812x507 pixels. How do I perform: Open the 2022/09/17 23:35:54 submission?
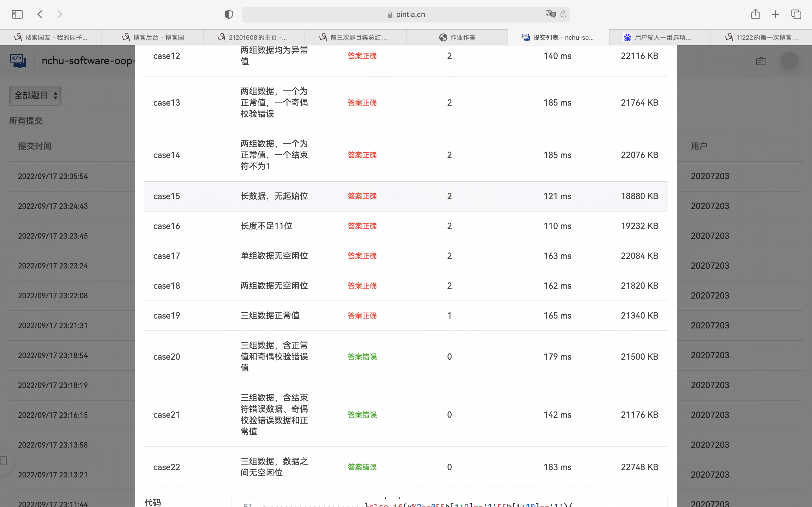pyautogui.click(x=53, y=176)
